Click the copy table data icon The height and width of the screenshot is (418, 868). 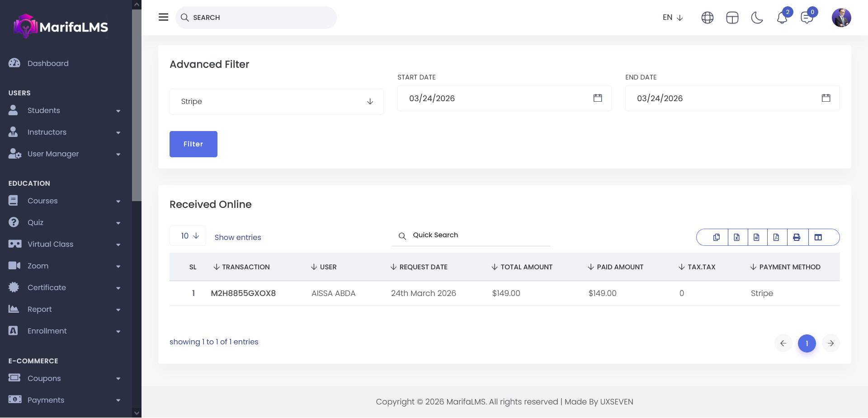[x=717, y=237]
